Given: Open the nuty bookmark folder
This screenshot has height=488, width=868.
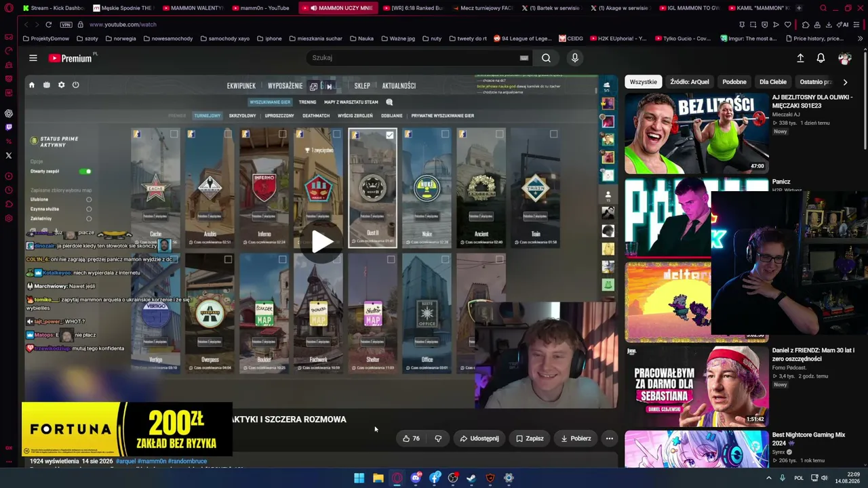Looking at the screenshot, I should (432, 39).
